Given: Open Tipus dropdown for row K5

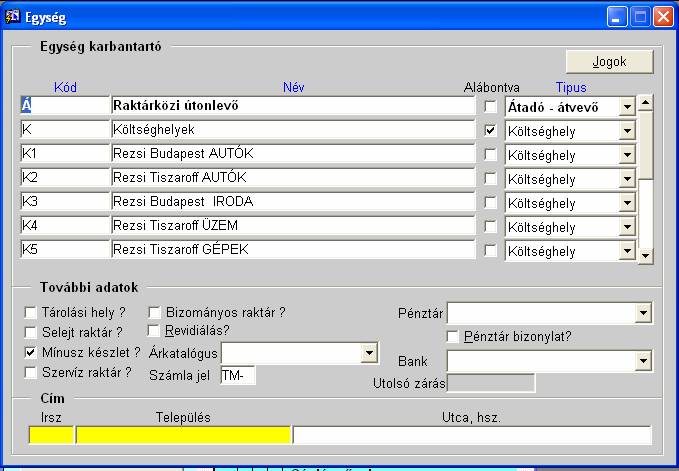Looking at the screenshot, I should pos(627,251).
